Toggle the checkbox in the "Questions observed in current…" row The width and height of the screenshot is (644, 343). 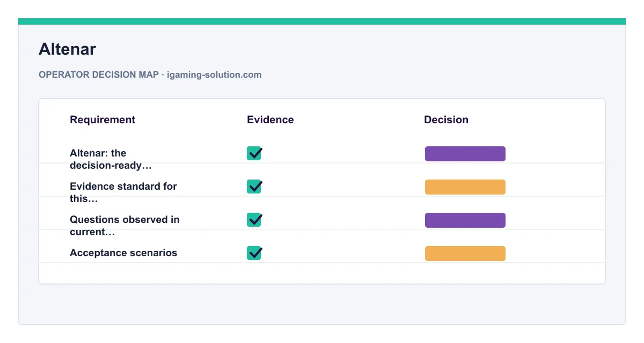click(254, 220)
